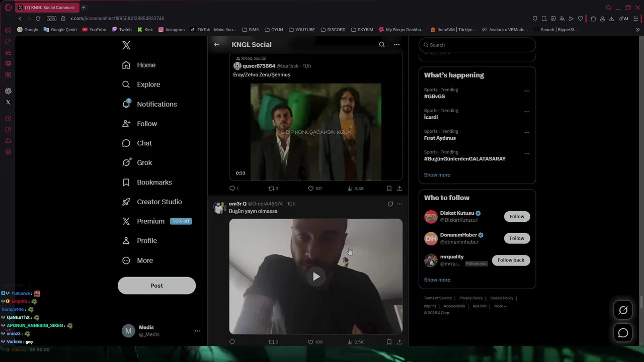
Task: Open Notifications page
Action: (150, 104)
